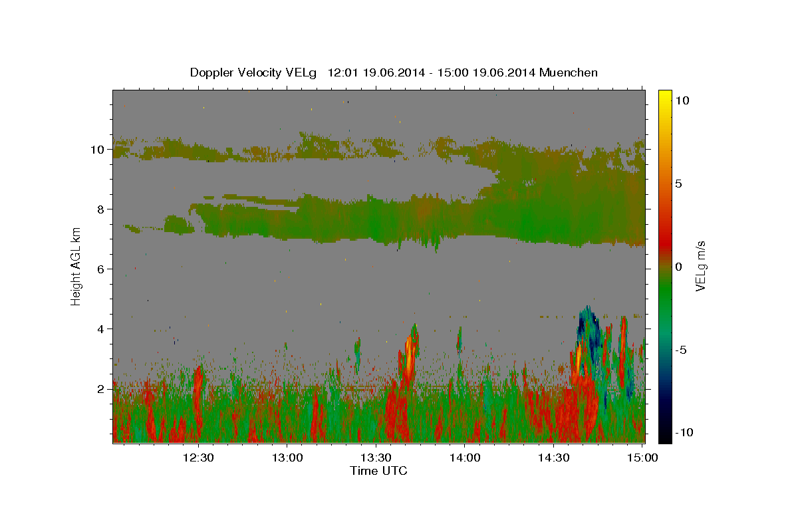Select the '13:00' time axis label
The height and width of the screenshot is (532, 798).
point(287,458)
